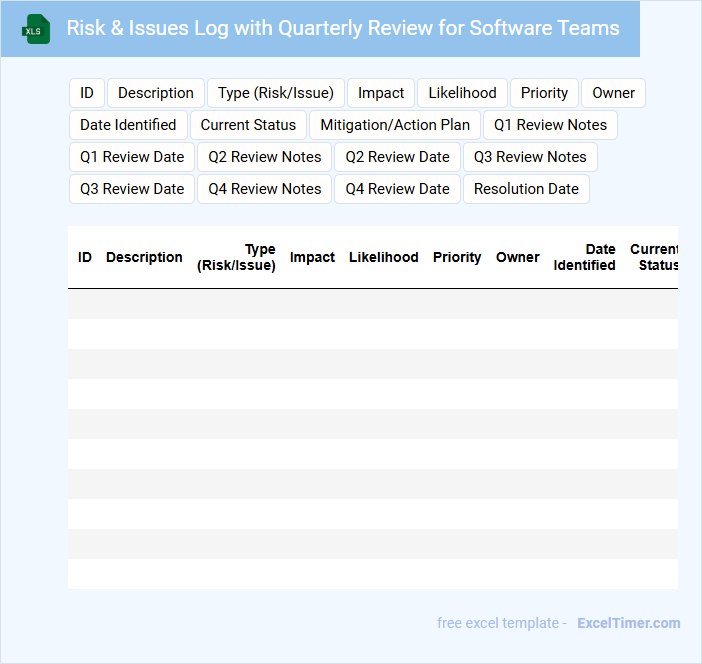The image size is (702, 664).
Task: Click the first empty row of the table
Action: point(372,304)
